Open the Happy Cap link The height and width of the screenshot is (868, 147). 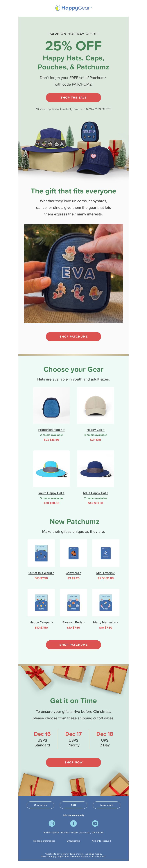tap(95, 430)
